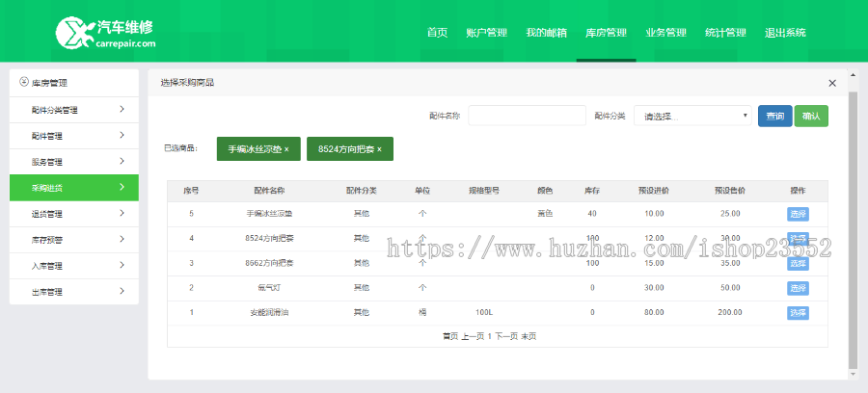Click 退出系统 to log out
This screenshot has height=393, width=868.
(785, 33)
